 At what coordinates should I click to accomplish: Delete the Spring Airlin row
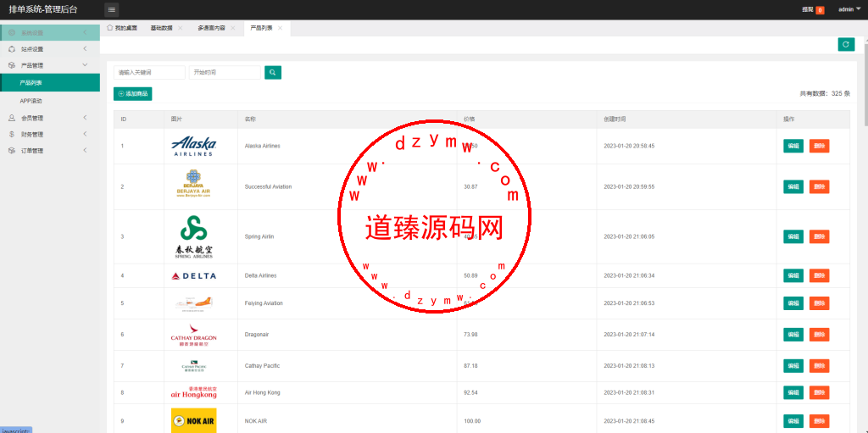(820, 237)
